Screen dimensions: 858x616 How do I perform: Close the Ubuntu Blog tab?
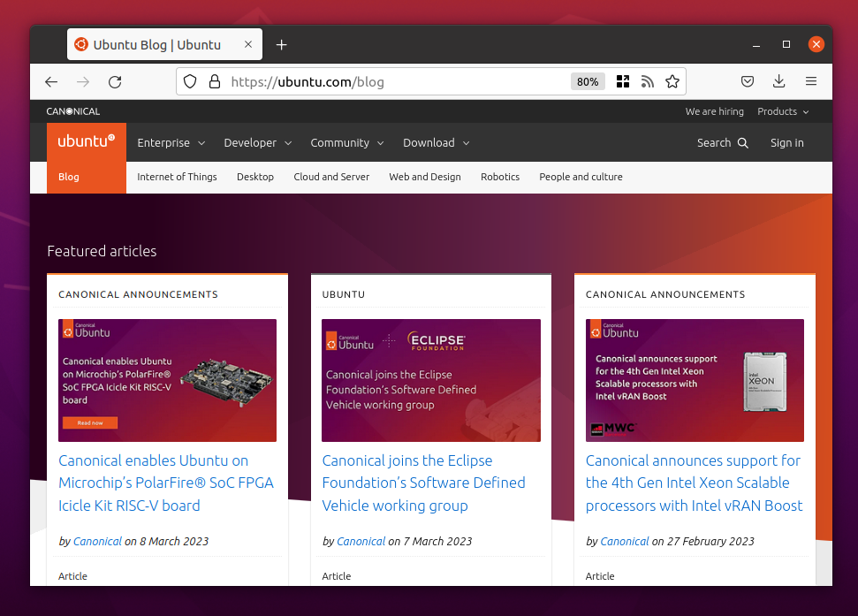[x=248, y=44]
